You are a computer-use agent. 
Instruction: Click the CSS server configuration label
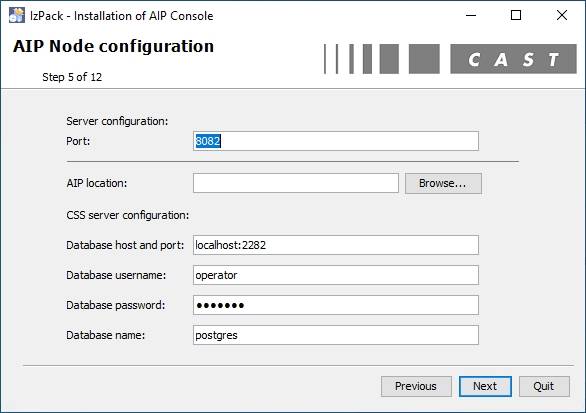tap(128, 215)
